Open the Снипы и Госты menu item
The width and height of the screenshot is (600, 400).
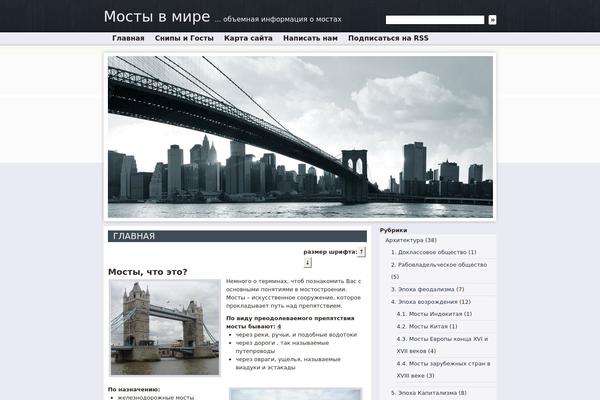point(184,38)
